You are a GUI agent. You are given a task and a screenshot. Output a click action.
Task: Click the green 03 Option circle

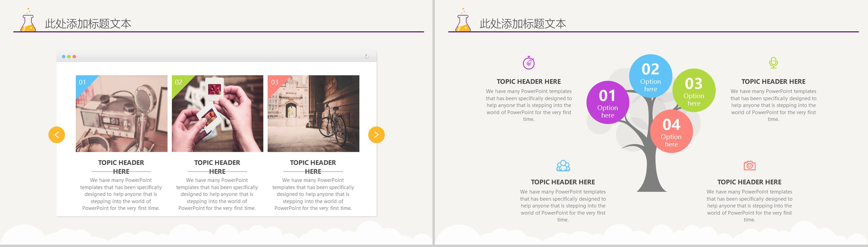tap(694, 90)
